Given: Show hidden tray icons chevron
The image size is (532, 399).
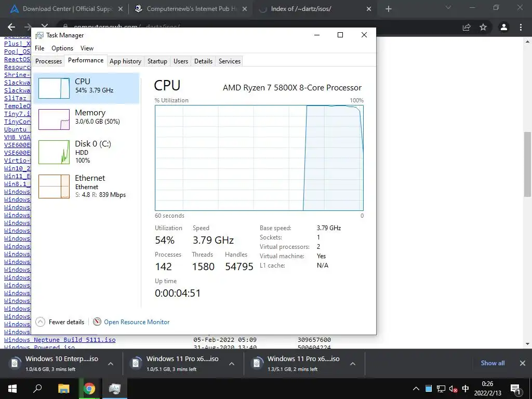Looking at the screenshot, I should coord(416,389).
